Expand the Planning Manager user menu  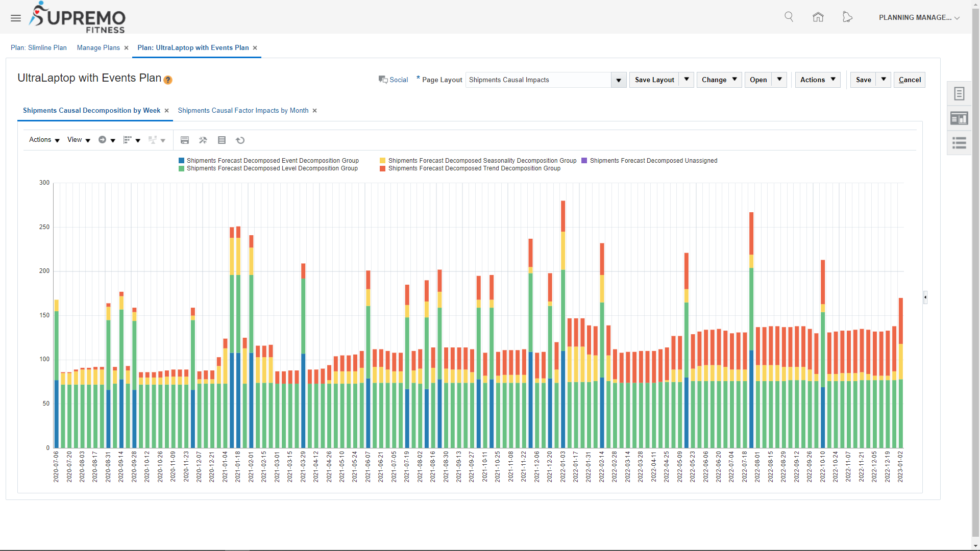(x=919, y=17)
